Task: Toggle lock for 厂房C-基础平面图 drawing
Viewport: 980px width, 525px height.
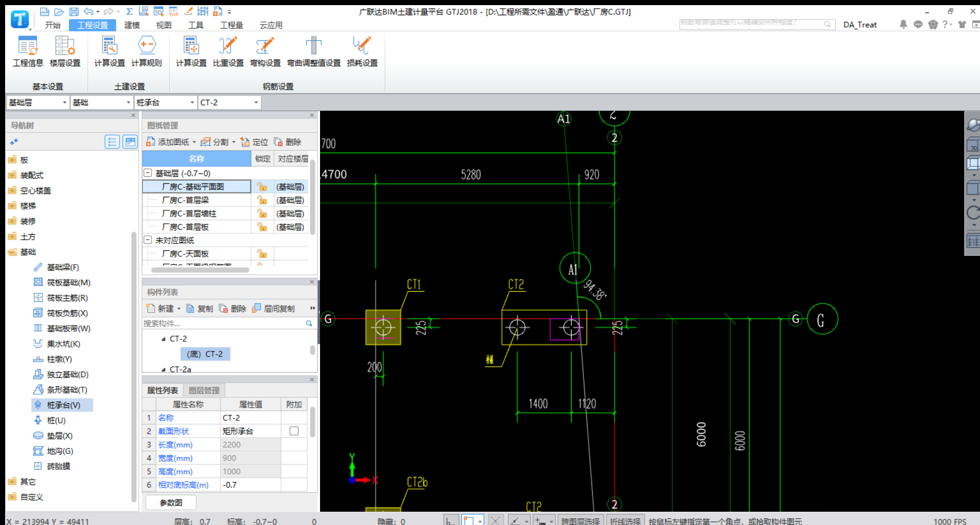Action: [x=262, y=186]
